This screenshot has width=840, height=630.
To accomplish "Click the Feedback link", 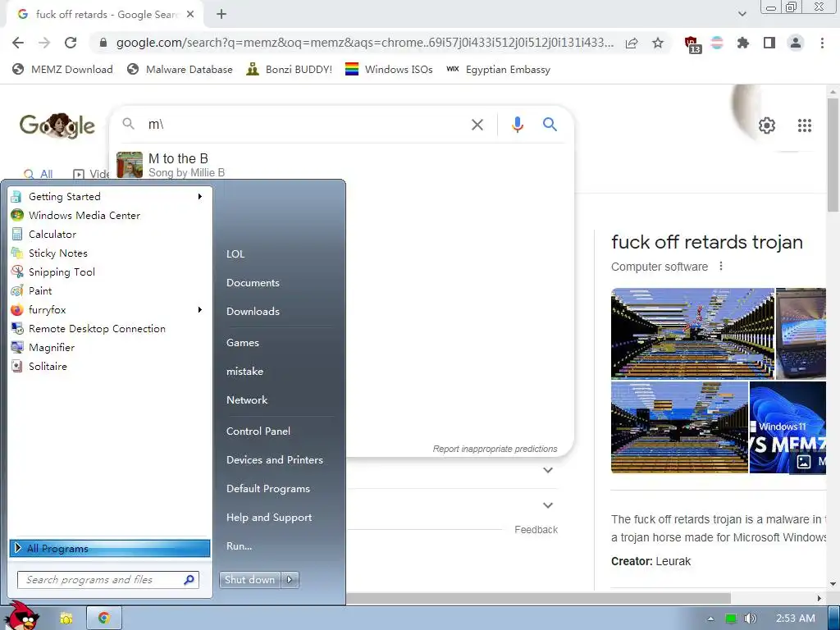I will [536, 530].
